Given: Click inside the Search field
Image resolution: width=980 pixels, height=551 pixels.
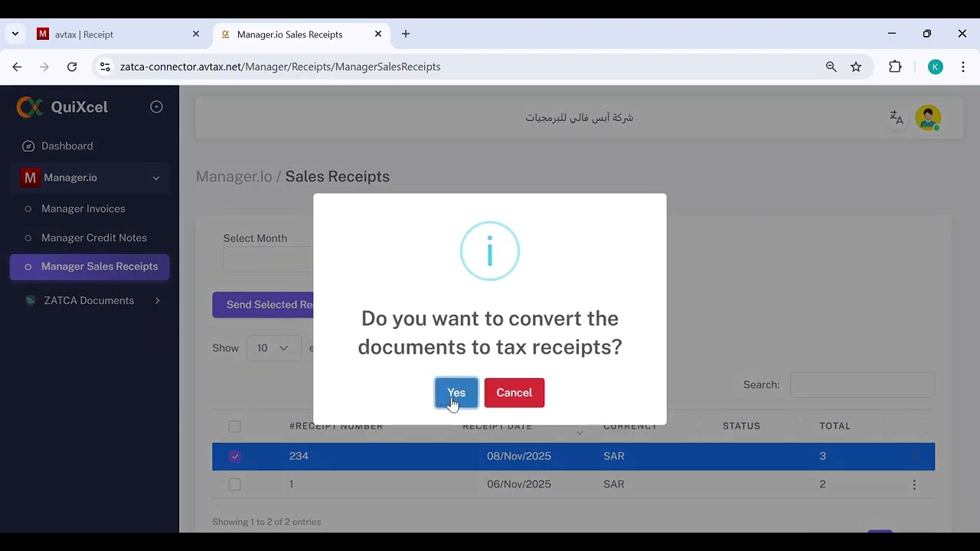Looking at the screenshot, I should point(862,385).
